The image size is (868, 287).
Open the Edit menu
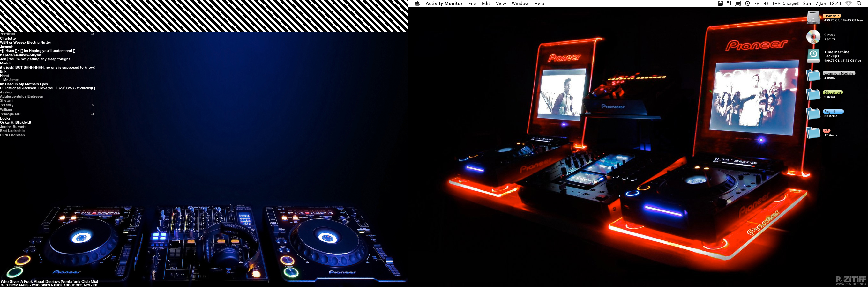(486, 4)
